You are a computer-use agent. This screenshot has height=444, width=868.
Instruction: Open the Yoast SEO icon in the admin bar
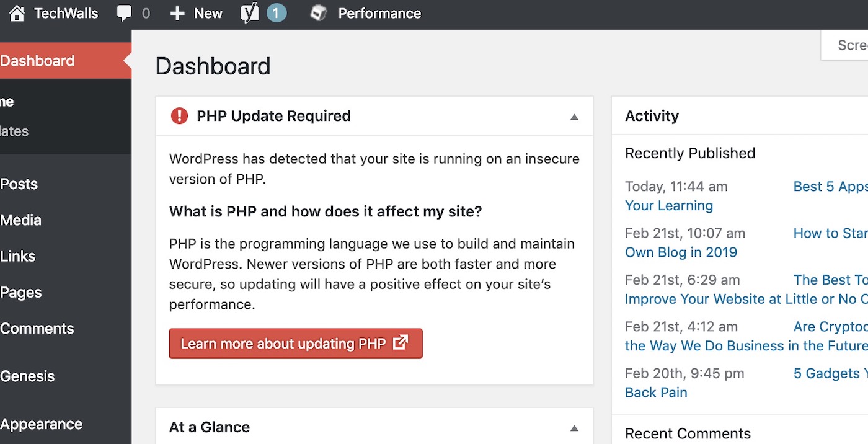(x=249, y=13)
